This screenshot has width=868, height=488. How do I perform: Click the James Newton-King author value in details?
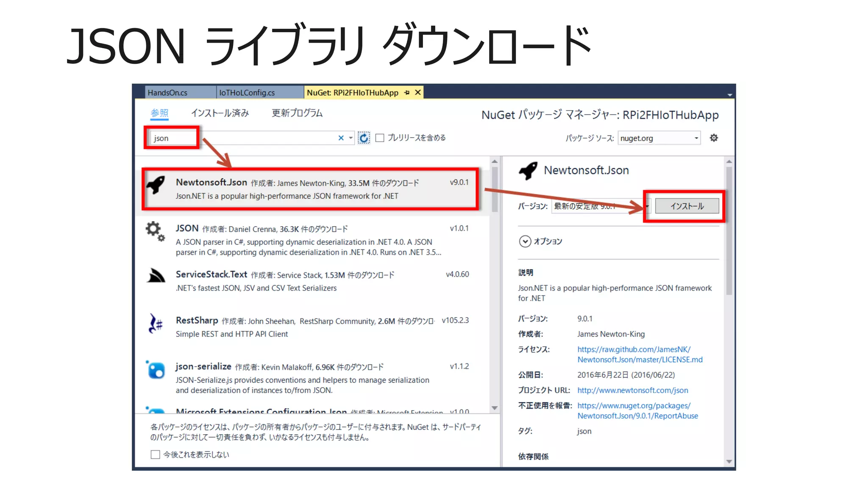[x=611, y=334]
